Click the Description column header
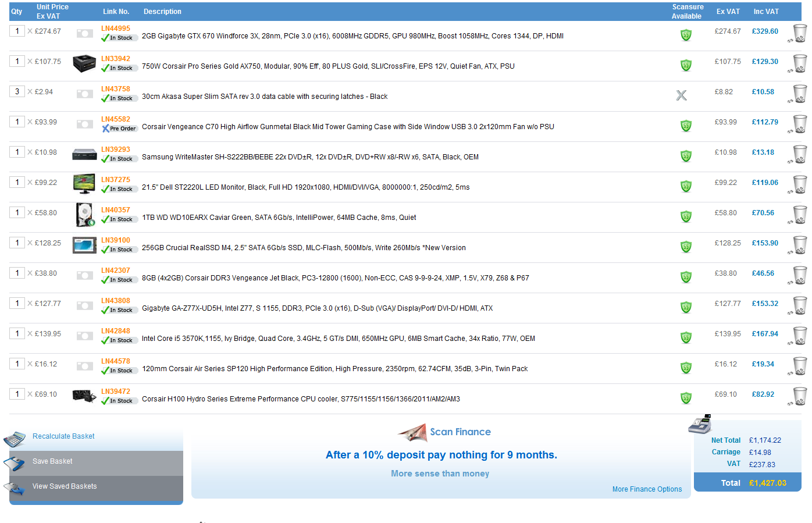The height and width of the screenshot is (523, 812). 162,12
